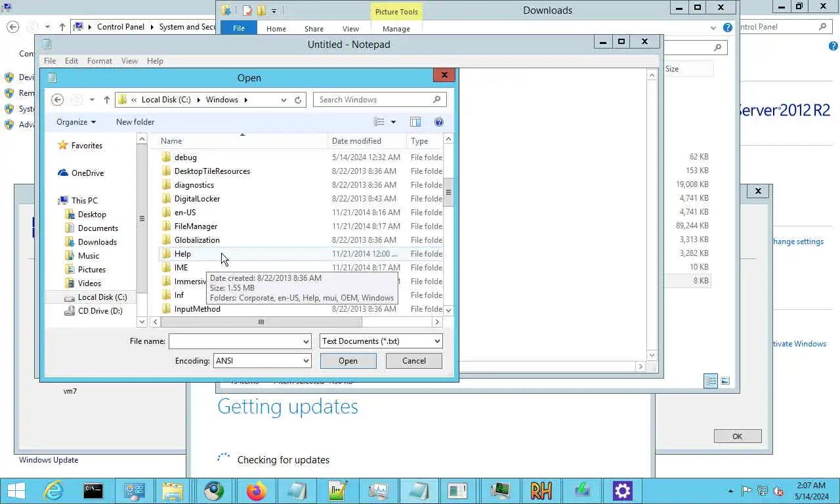Viewport: 840px width, 504px height.
Task: Select the Help folder
Action: pyautogui.click(x=182, y=254)
